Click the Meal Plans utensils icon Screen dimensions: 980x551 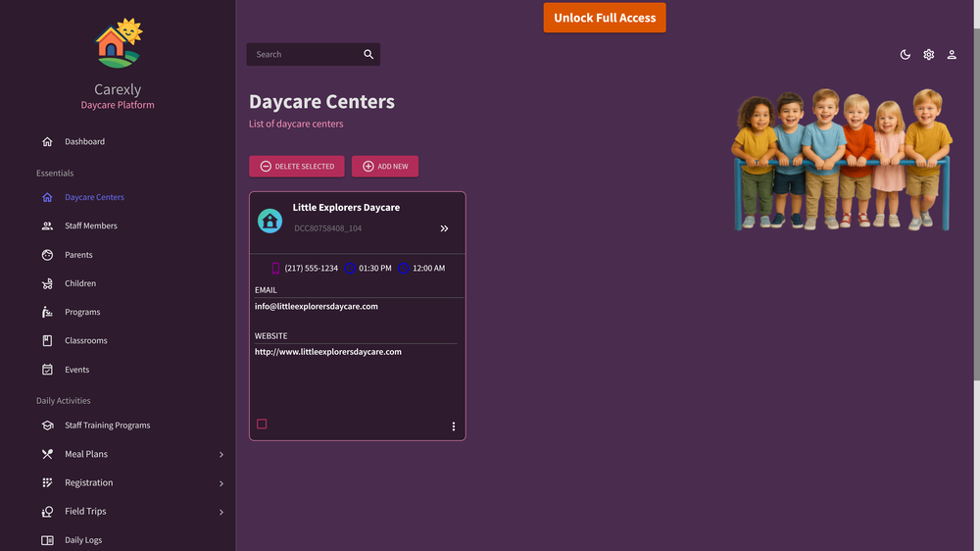47,454
